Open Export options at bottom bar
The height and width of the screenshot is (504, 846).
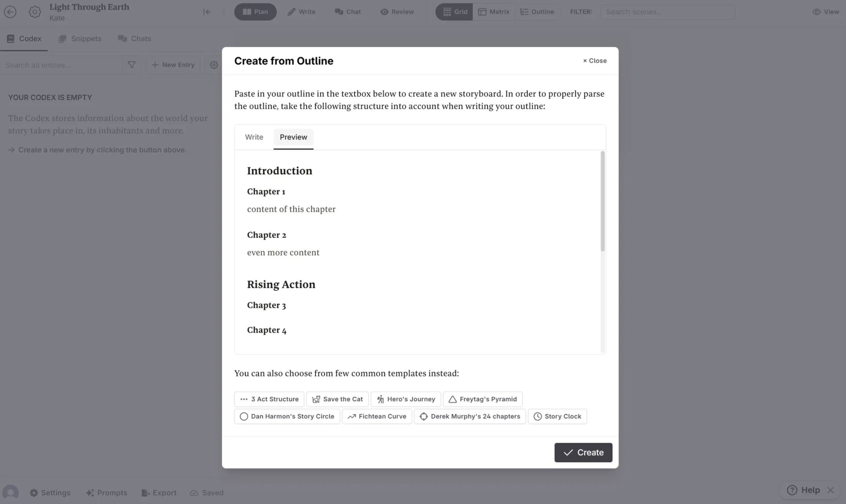(x=159, y=492)
